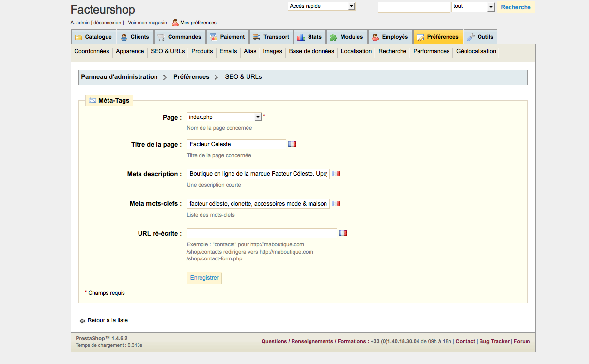Click the Stats bar chart icon
This screenshot has width=589, height=364.
pos(301,37)
